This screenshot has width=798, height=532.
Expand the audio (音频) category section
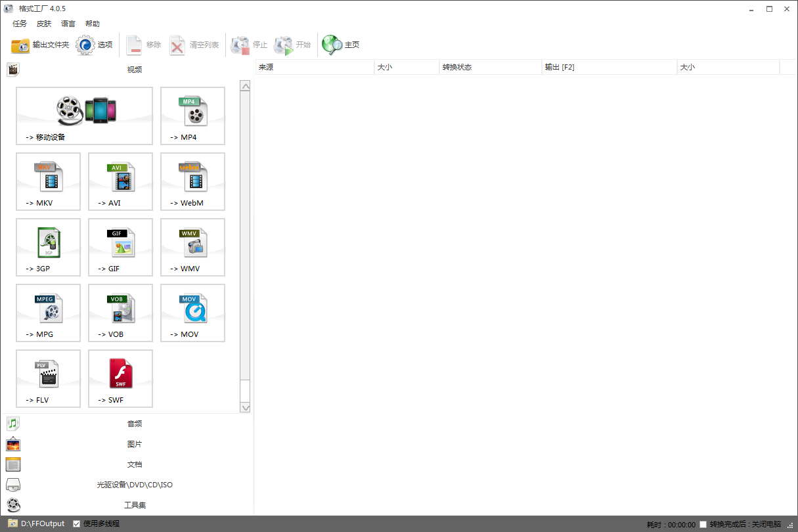click(x=134, y=424)
